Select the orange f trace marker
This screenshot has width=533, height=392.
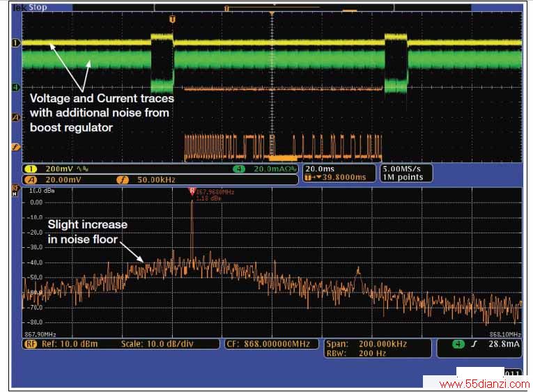16,147
